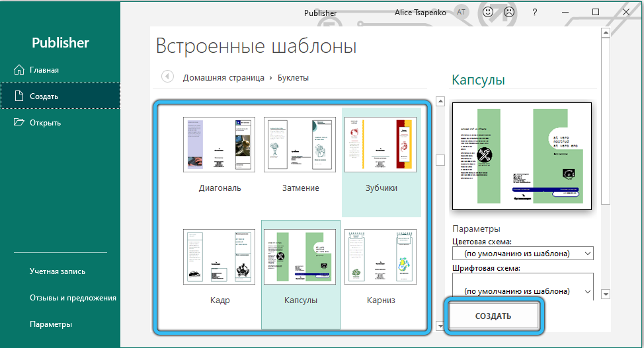Send a smile with the happy face icon

pos(488,13)
